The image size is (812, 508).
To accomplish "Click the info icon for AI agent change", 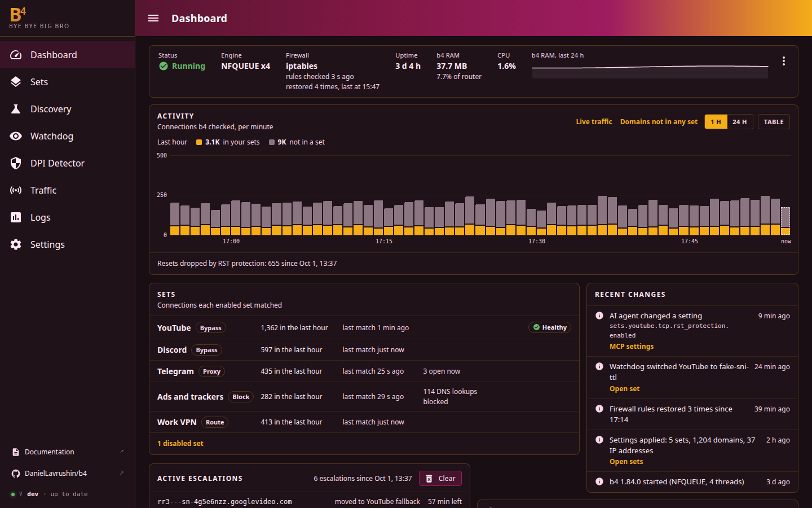I will pyautogui.click(x=599, y=316).
